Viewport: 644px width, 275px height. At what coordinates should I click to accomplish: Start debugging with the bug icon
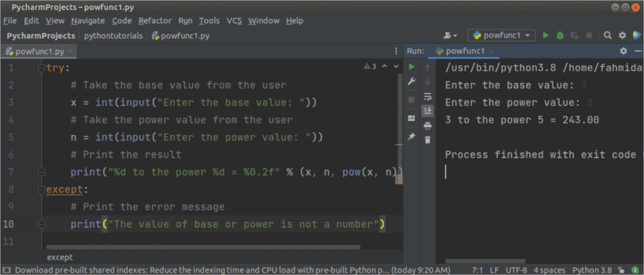coord(560,36)
